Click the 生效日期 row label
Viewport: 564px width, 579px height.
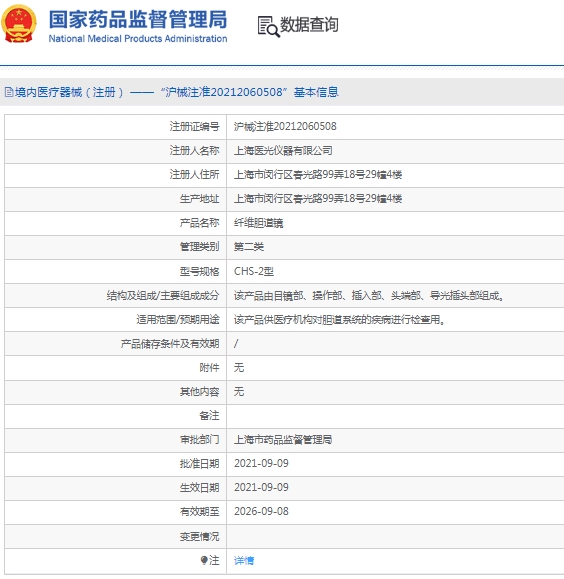[x=199, y=487]
